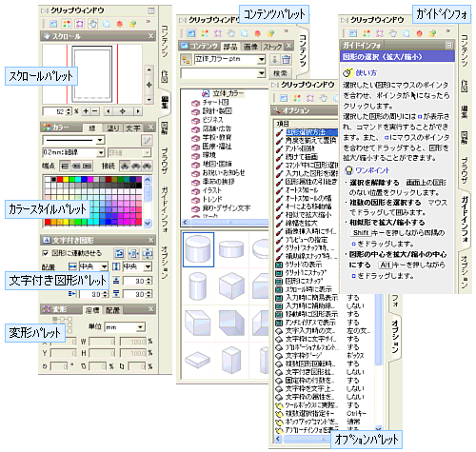The height and width of the screenshot is (452, 476).
Task: Click the 検索 search button
Action: 280,73
